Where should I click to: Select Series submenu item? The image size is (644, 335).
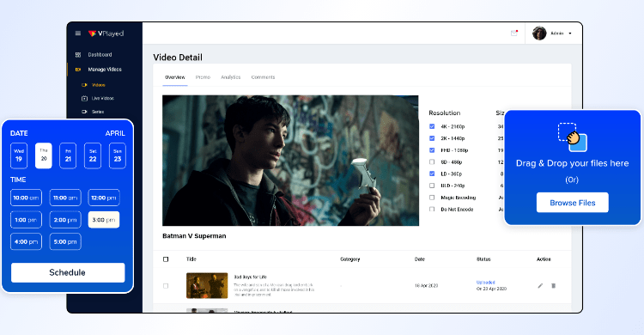[x=98, y=112]
